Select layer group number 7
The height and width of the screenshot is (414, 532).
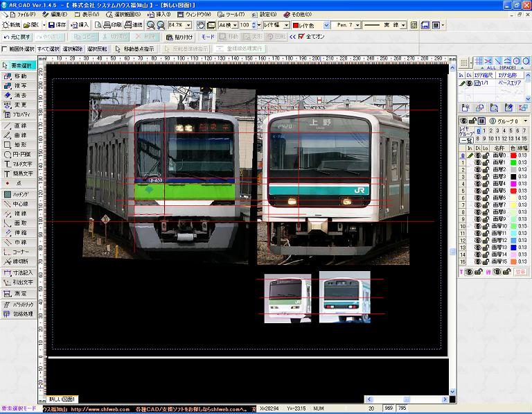[524, 130]
